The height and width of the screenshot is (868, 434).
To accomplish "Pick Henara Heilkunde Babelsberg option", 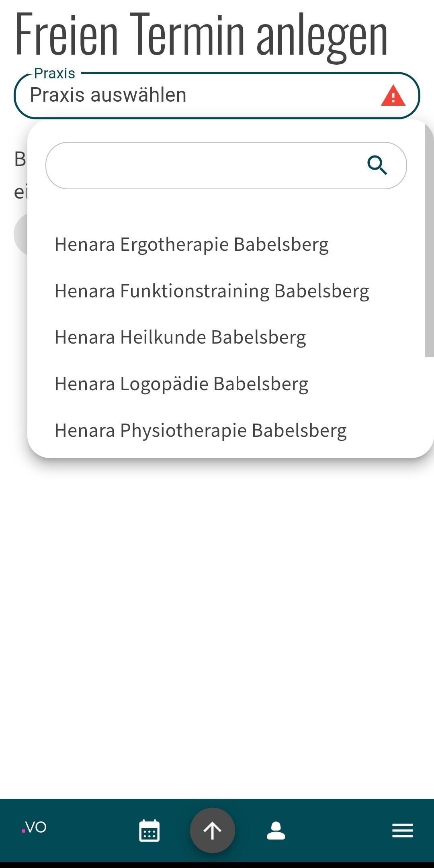I will pyautogui.click(x=180, y=337).
